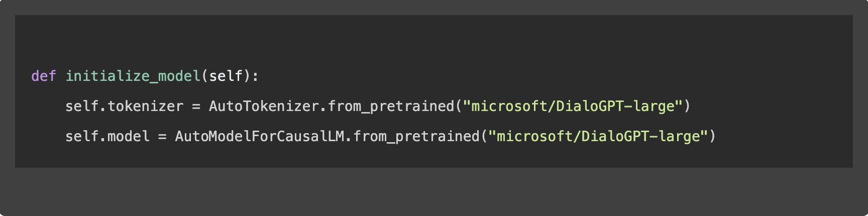The image size is (868, 216).
Task: Click the DialoGPT-large string on the tokenizer line
Action: (x=573, y=106)
